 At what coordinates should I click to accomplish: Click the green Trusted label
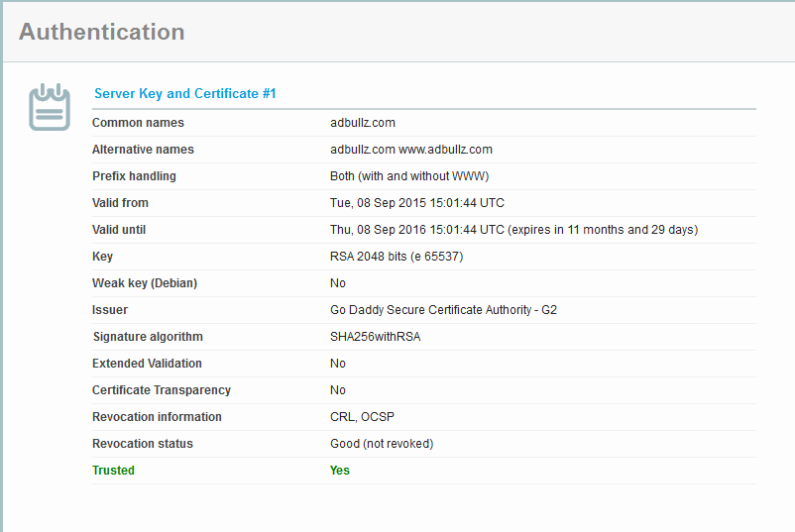click(113, 471)
